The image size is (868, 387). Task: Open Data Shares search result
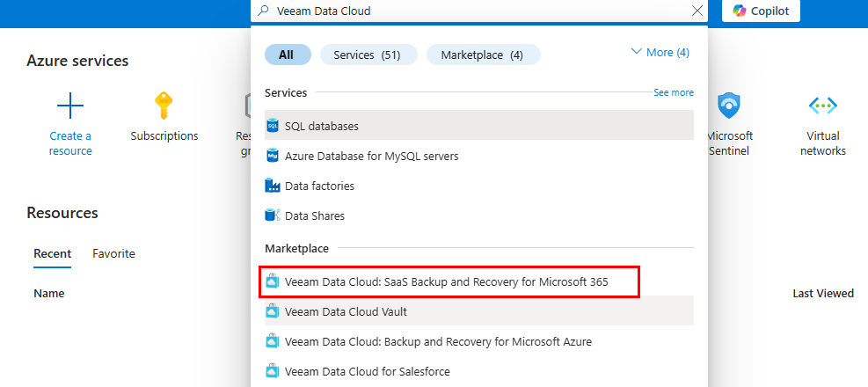coord(478,215)
